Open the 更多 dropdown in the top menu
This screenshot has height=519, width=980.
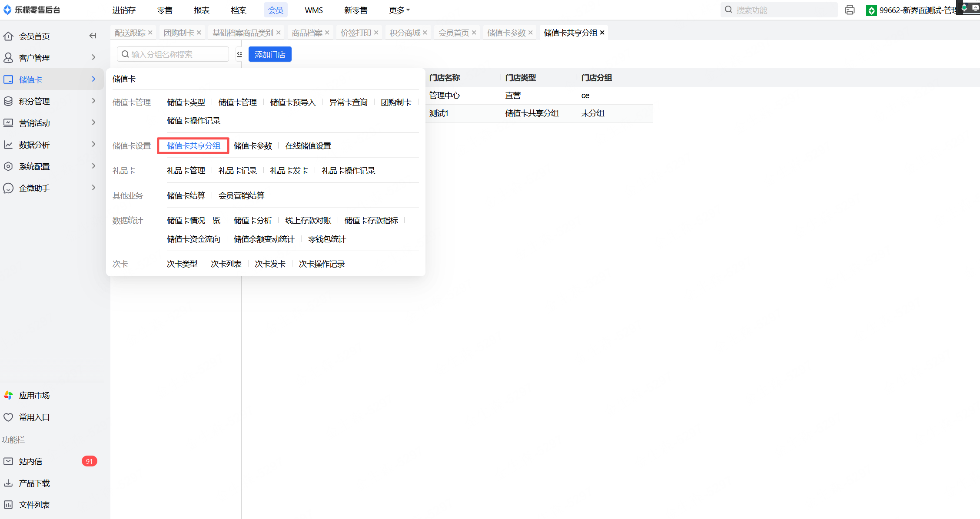pyautogui.click(x=399, y=10)
